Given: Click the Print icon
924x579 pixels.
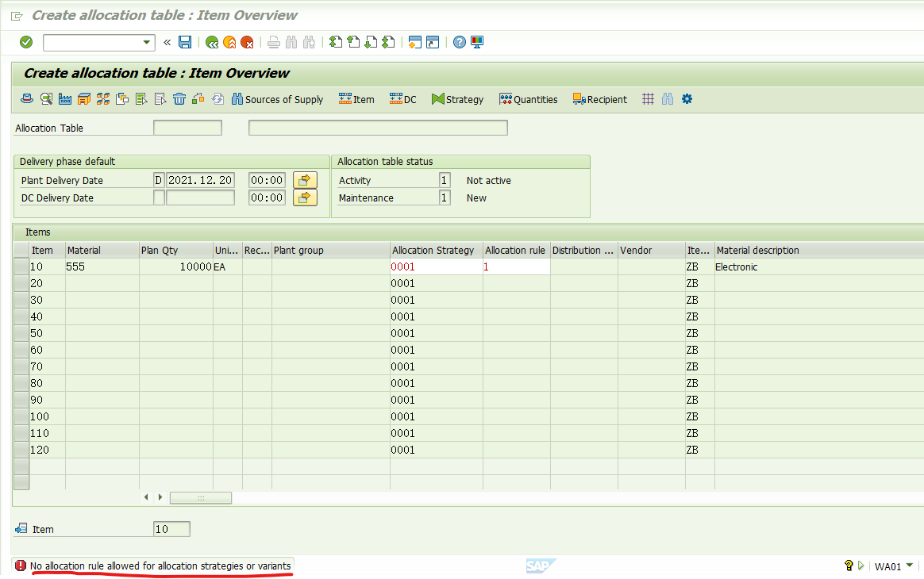Looking at the screenshot, I should click(273, 42).
